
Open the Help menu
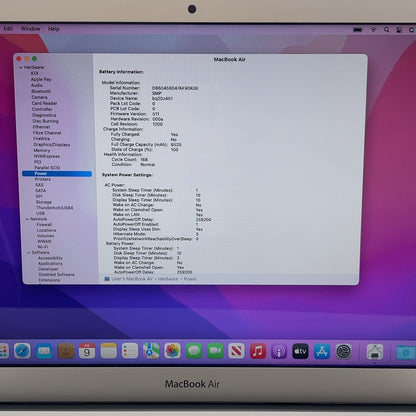[53, 29]
